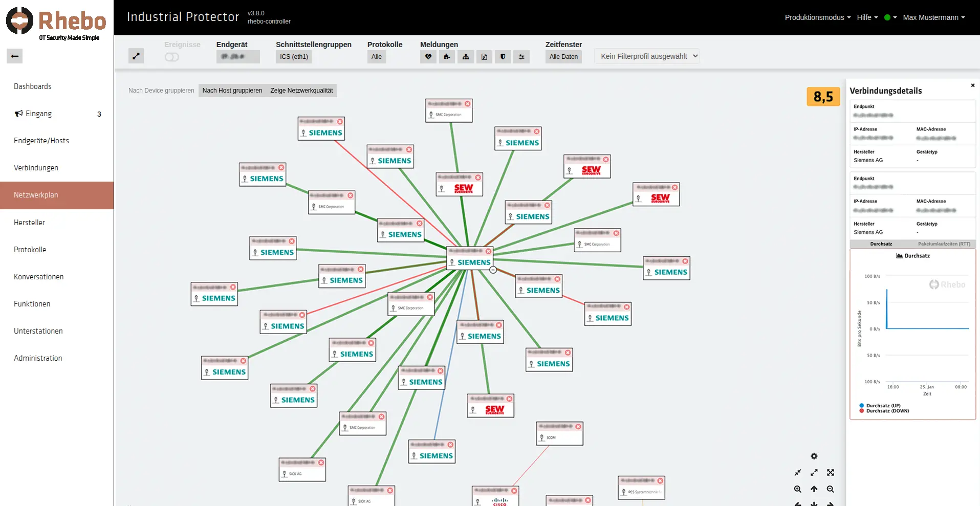This screenshot has width=980, height=506.
Task: Click the 8,5 network quality score badge
Action: click(x=823, y=96)
